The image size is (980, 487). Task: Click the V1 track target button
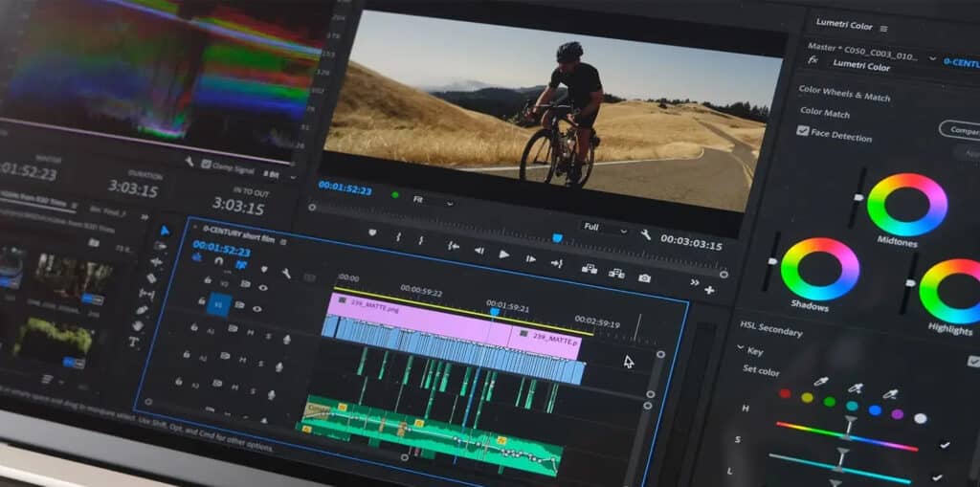219,304
